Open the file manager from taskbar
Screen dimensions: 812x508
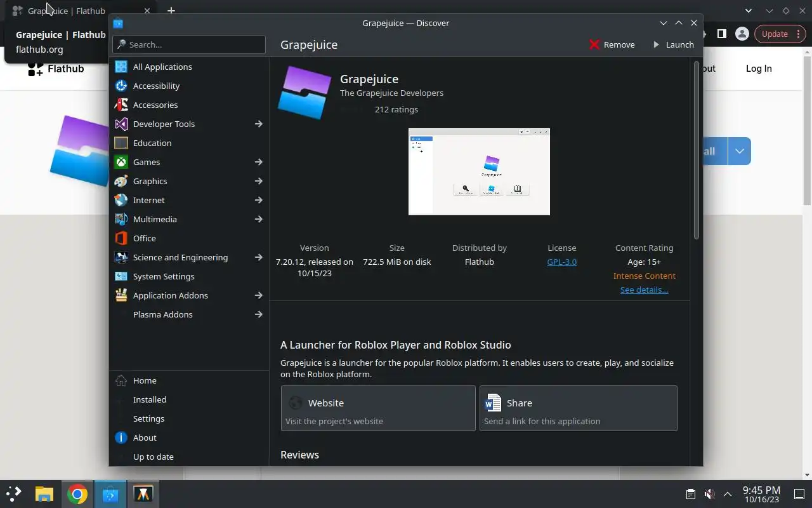pyautogui.click(x=44, y=493)
